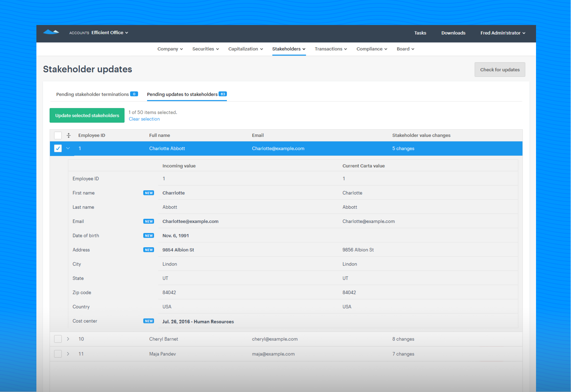Click NEW badge beside Date of birth

pyautogui.click(x=149, y=236)
